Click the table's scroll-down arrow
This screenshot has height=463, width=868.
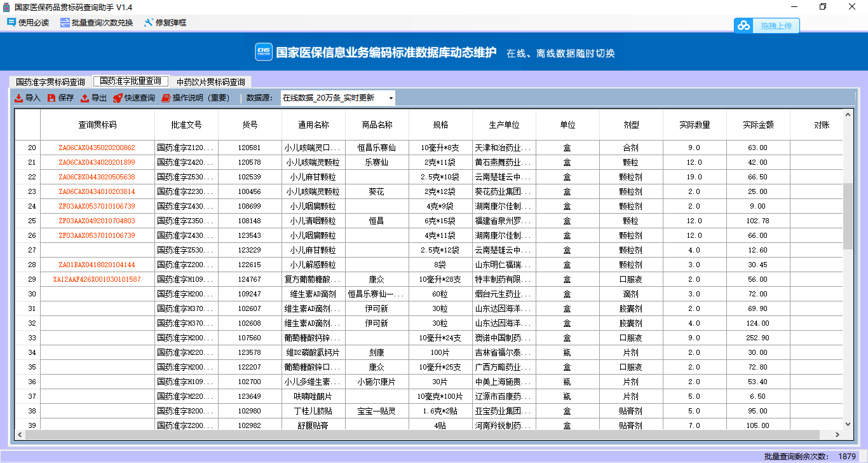pos(848,424)
